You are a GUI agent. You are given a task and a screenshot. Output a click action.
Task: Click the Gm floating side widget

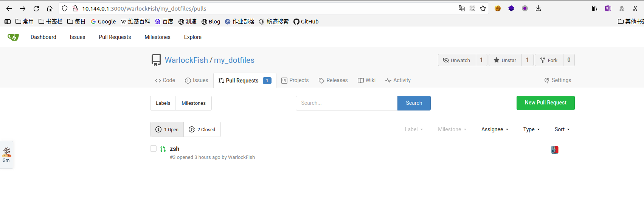click(x=6, y=155)
